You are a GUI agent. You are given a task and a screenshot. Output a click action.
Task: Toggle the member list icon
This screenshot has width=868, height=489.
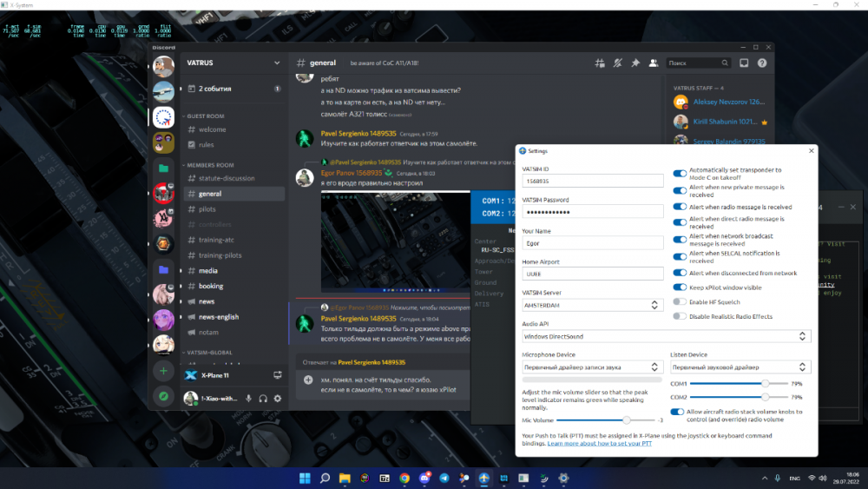tap(653, 63)
